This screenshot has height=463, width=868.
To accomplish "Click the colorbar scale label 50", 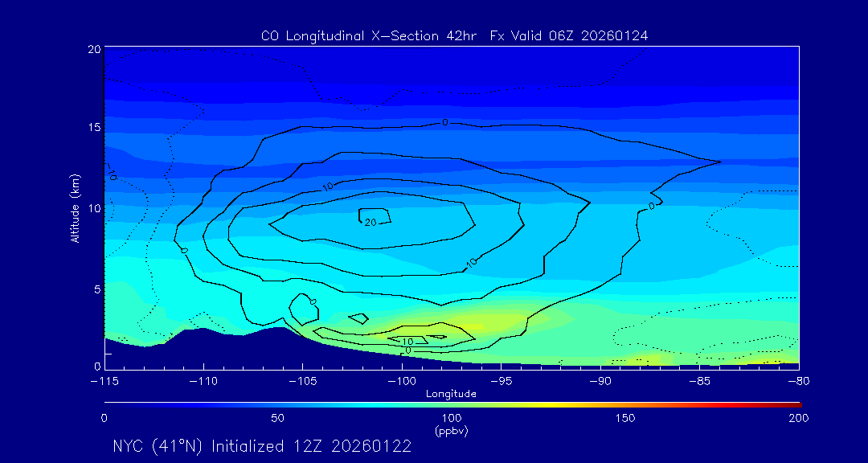I will coord(278,418).
